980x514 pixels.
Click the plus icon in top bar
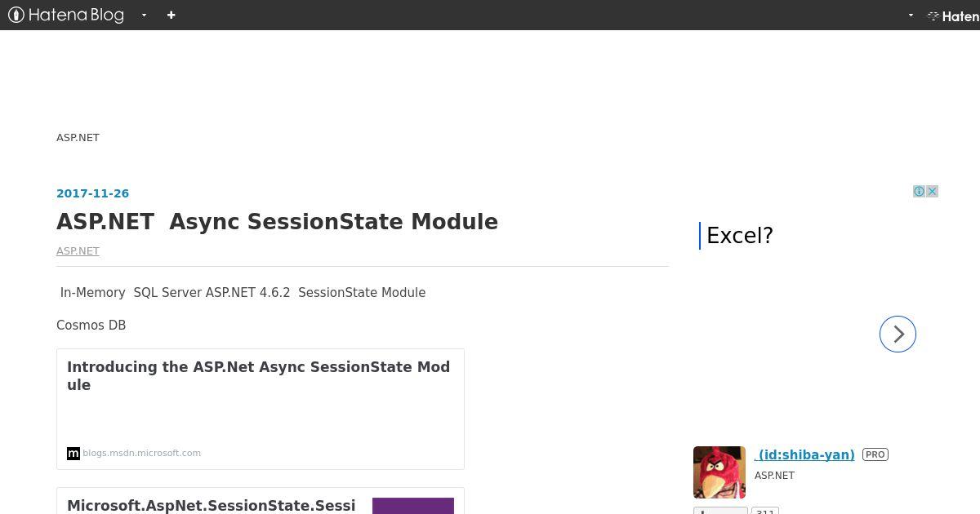point(171,15)
